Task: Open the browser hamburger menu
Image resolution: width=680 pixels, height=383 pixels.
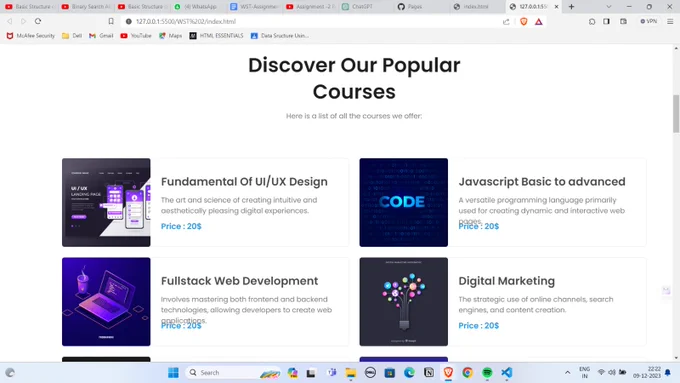Action: click(x=670, y=21)
